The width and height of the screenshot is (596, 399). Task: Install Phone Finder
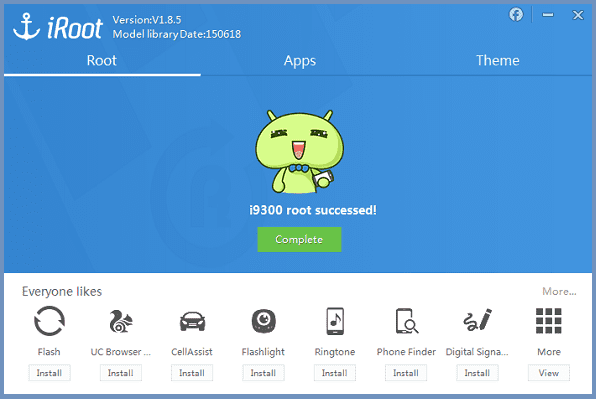point(406,373)
